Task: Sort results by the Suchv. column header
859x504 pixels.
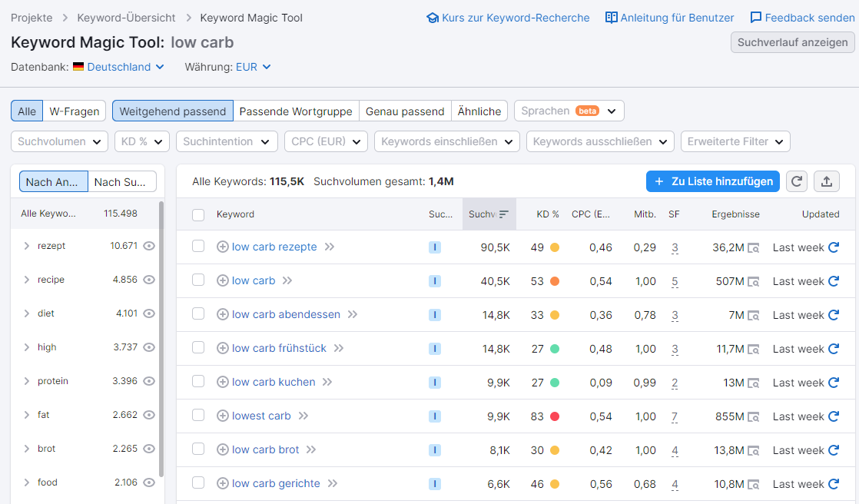Action: pos(487,214)
